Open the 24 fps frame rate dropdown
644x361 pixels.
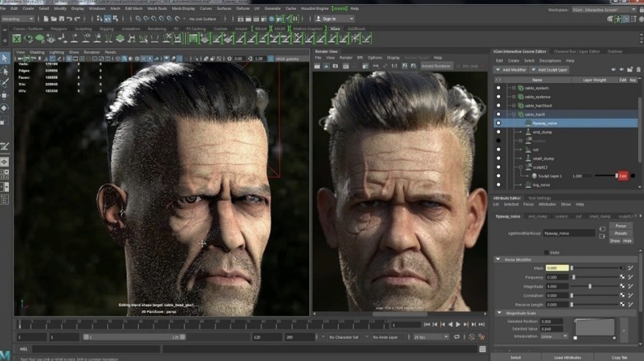(431, 337)
